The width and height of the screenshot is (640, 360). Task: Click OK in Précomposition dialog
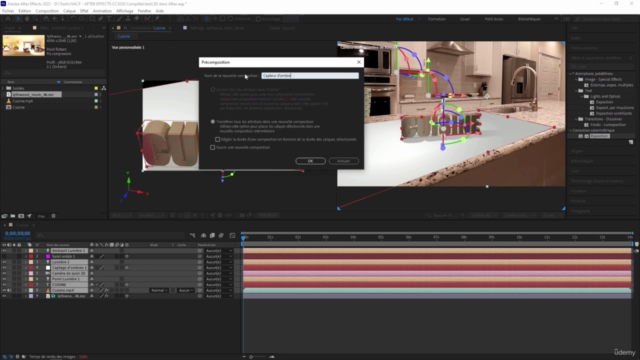[x=310, y=161]
